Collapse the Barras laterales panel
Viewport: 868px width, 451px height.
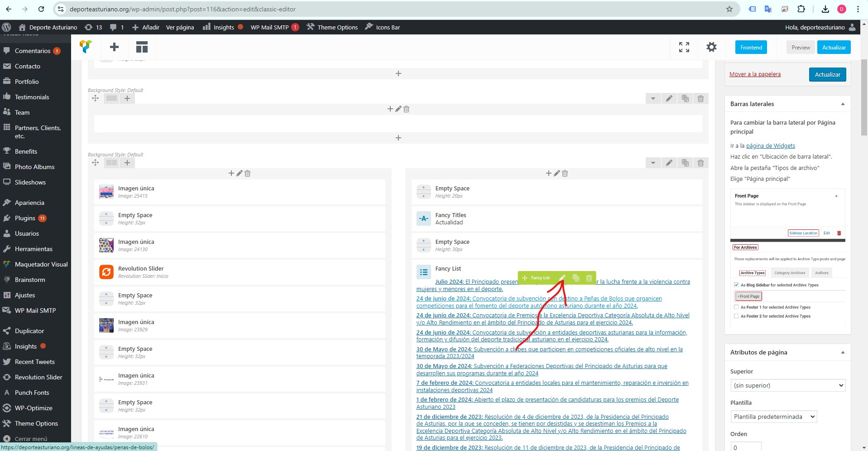843,104
